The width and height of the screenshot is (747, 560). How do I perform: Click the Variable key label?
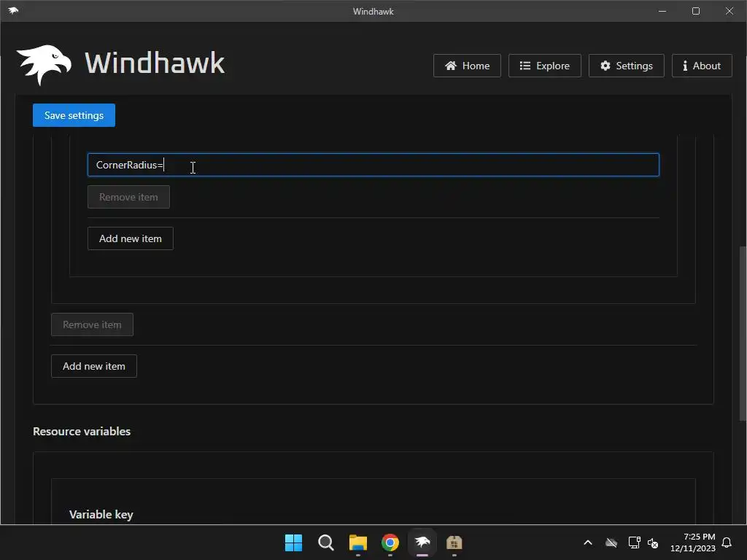[101, 515]
